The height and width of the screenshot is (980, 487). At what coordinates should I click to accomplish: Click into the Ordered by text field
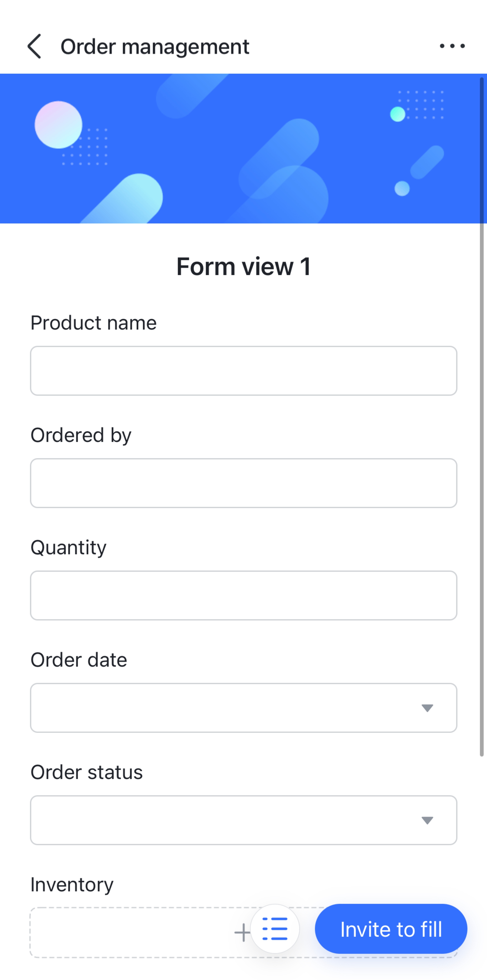point(243,483)
